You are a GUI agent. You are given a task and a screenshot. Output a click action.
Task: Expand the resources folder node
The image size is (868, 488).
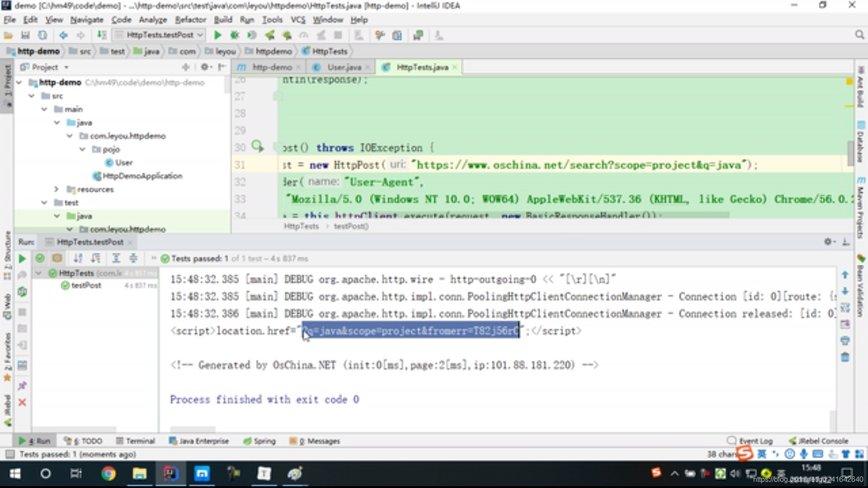coord(57,189)
